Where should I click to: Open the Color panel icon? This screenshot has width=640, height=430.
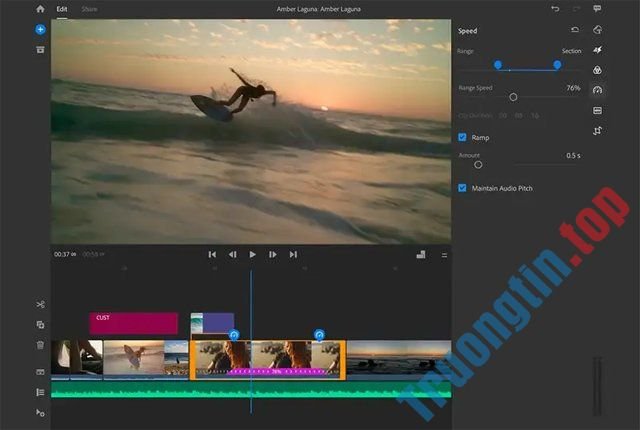(x=597, y=70)
